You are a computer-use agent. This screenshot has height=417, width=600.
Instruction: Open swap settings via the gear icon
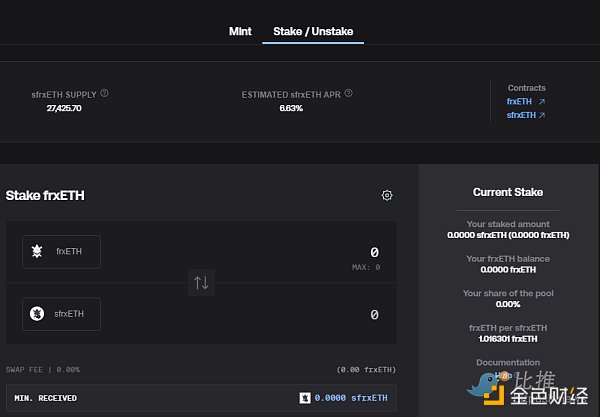[x=387, y=195]
